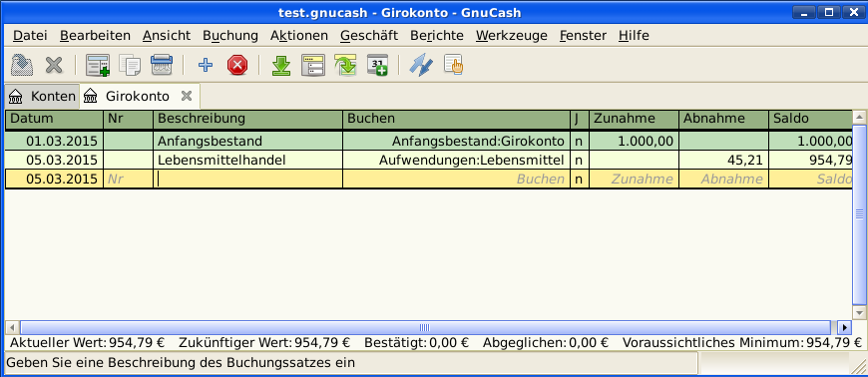Click the Schedule calendar 31 icon
The height and width of the screenshot is (377, 868).
(377, 65)
